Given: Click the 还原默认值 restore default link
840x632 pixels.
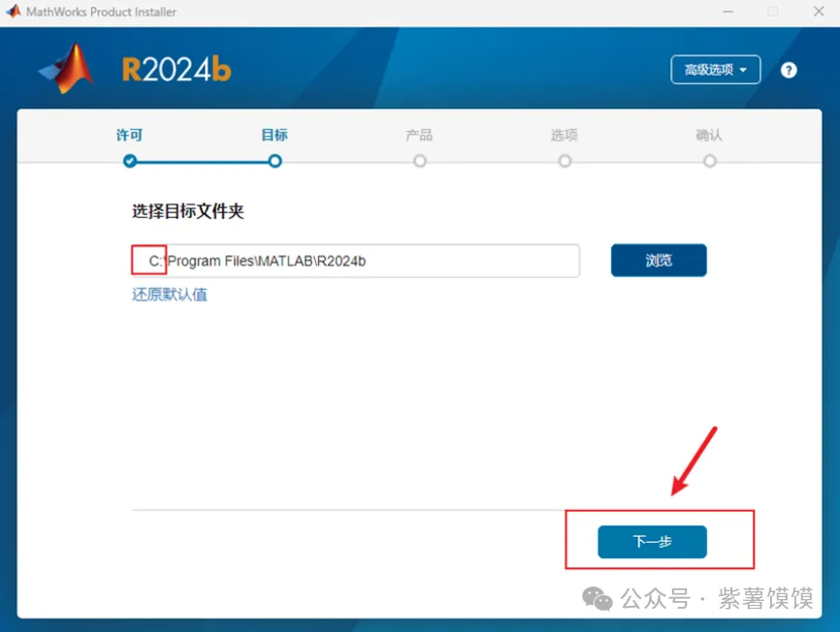Looking at the screenshot, I should click(x=170, y=295).
